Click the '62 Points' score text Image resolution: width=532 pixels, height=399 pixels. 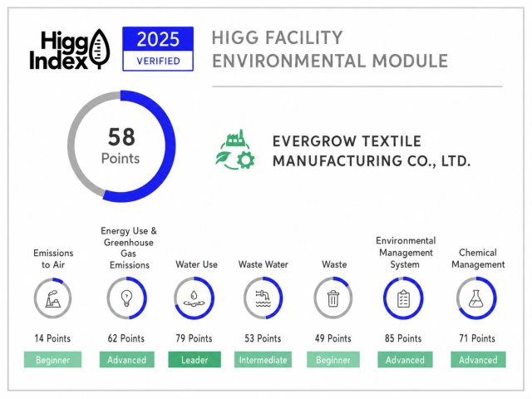[x=126, y=338]
